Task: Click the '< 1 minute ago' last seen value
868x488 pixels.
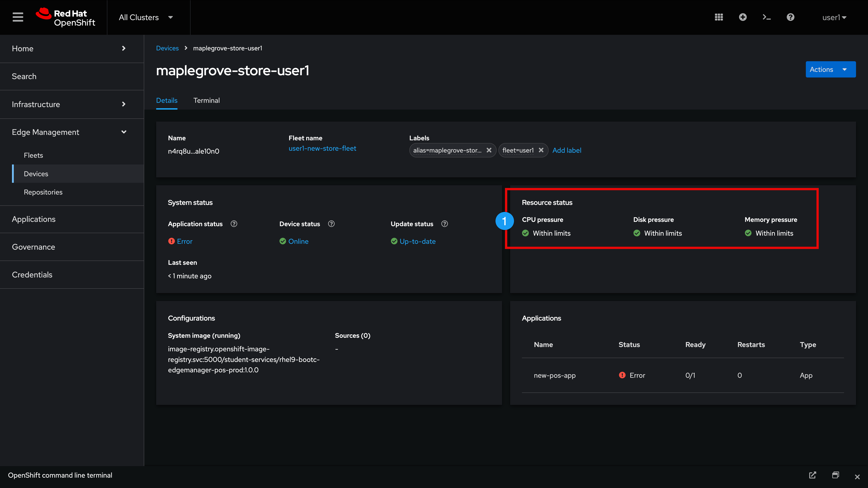Action: (x=190, y=276)
